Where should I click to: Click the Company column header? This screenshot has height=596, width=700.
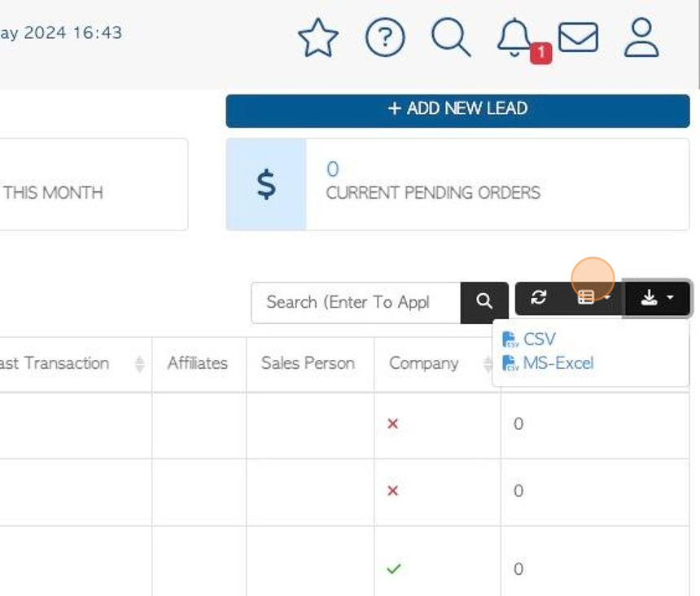click(x=423, y=363)
